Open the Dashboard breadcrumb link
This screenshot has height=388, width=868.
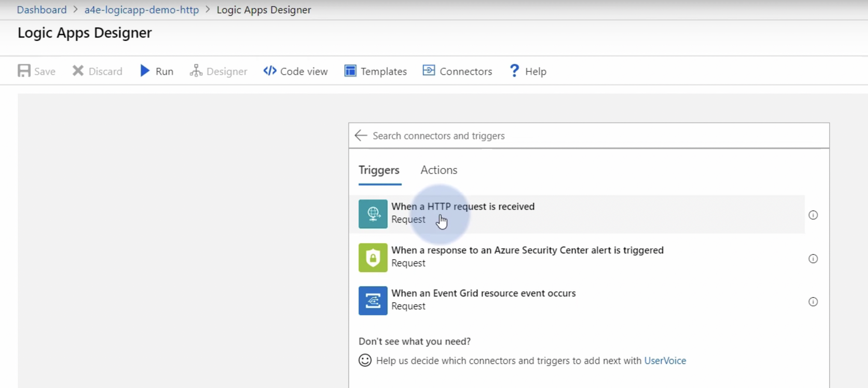(42, 10)
